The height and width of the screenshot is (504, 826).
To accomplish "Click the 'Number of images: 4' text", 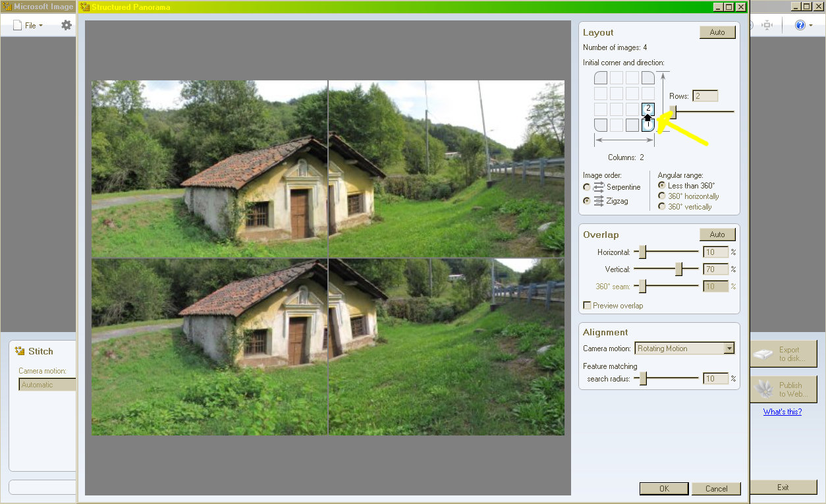I will point(615,47).
